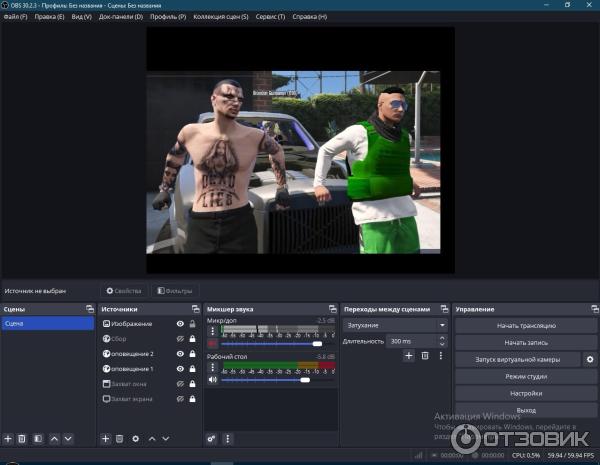
Task: Toggle visibility eye of Изображение source
Action: coord(180,324)
